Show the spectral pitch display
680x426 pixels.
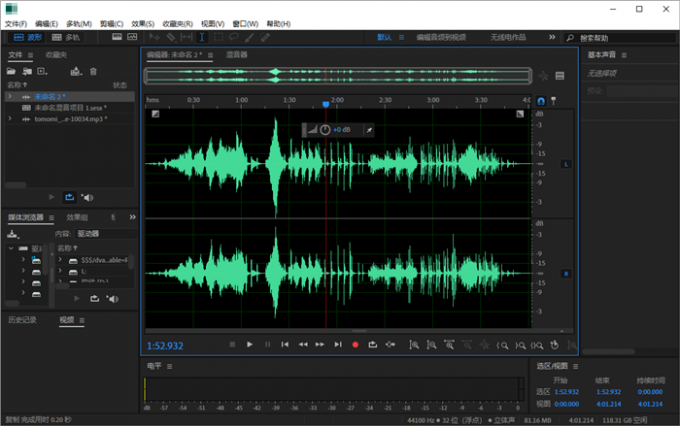pos(132,37)
